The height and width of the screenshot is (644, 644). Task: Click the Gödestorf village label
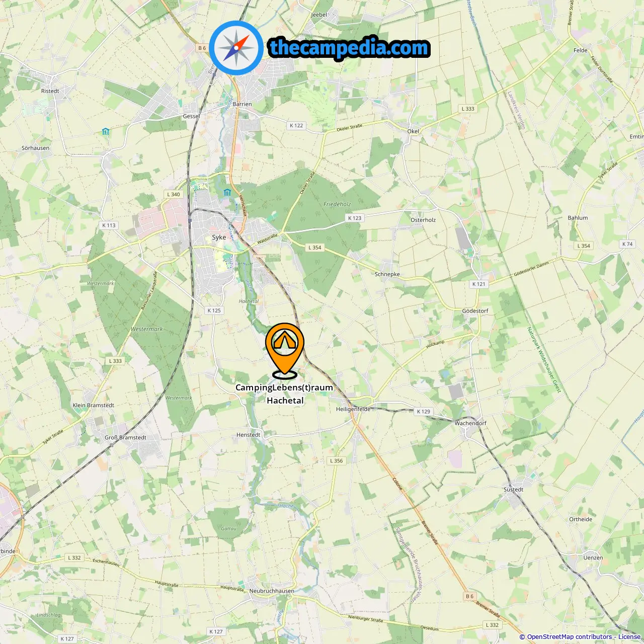[475, 311]
